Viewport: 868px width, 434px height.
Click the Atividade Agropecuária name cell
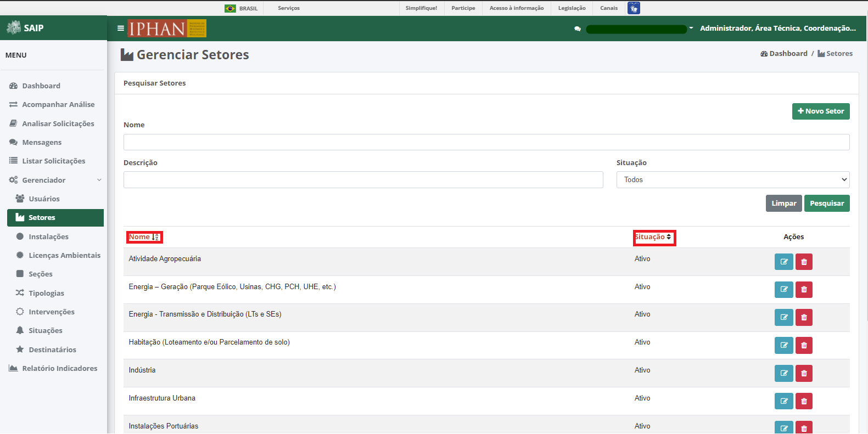[x=165, y=259]
